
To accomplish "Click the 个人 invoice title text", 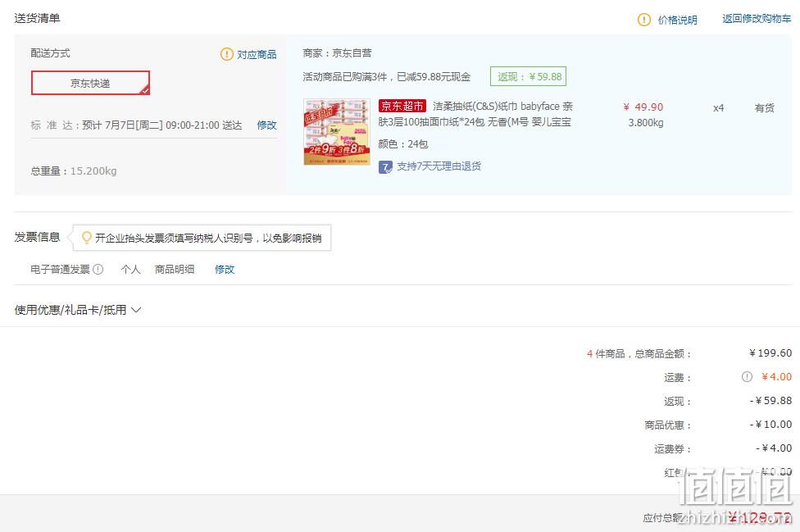I will pyautogui.click(x=130, y=270).
